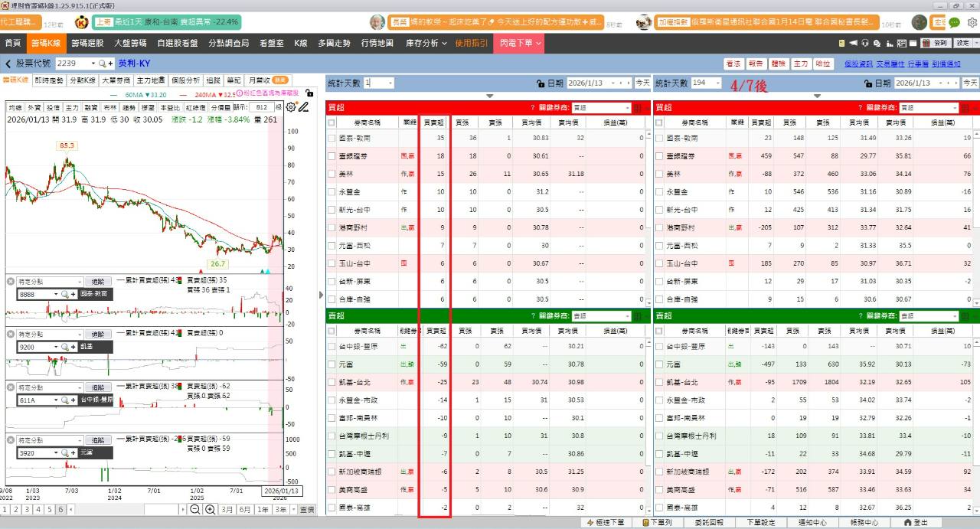Switch to the 分點K線 tab
Image resolution: width=980 pixels, height=529 pixels.
pos(82,80)
